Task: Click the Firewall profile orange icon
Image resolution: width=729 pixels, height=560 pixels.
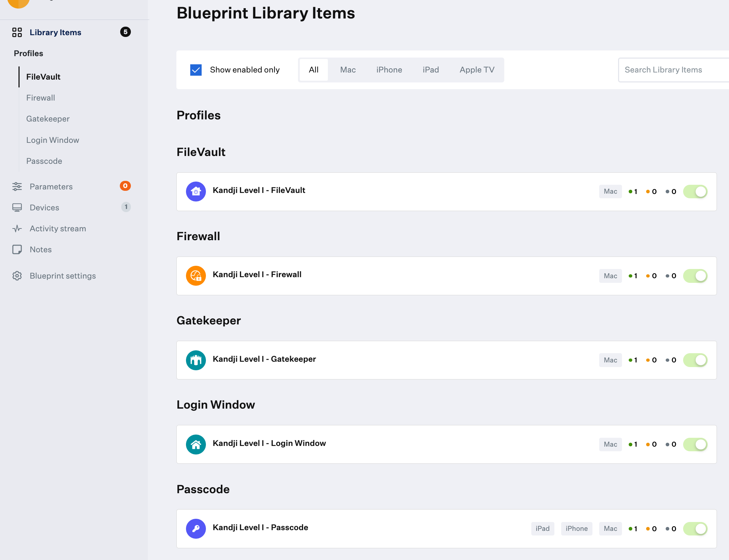Action: [x=196, y=276]
